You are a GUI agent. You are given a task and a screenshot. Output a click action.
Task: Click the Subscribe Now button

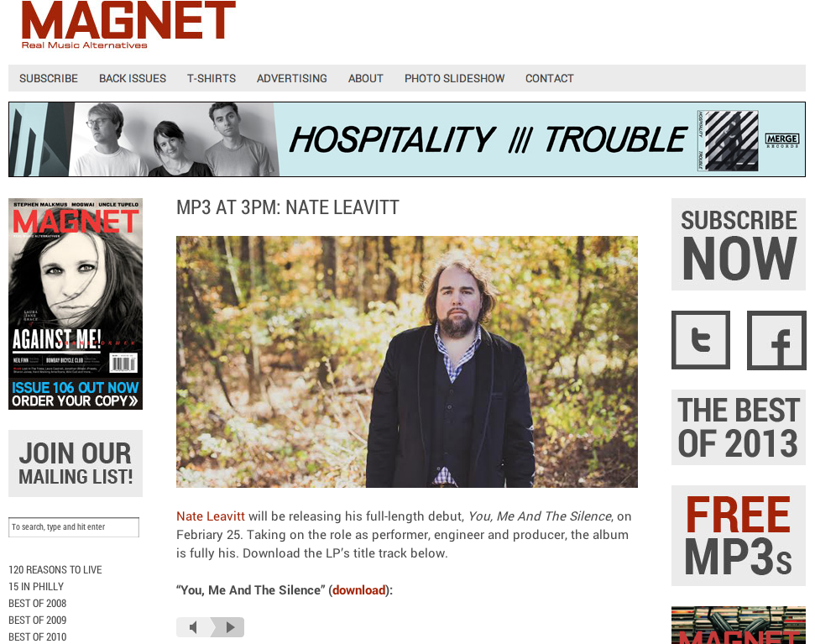pyautogui.click(x=739, y=244)
